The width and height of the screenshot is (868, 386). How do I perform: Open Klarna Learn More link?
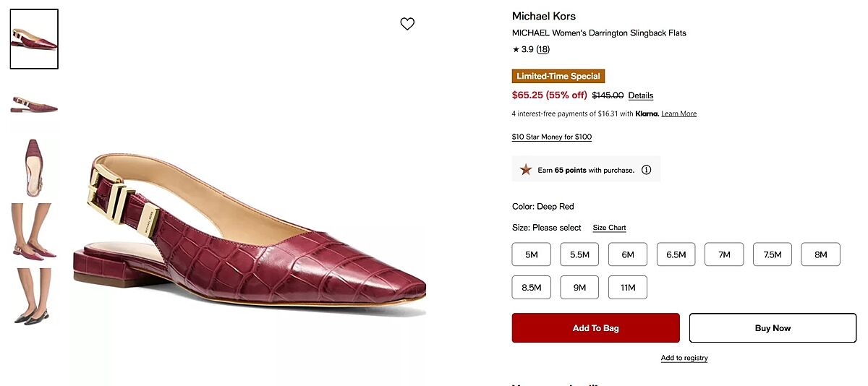coord(678,113)
